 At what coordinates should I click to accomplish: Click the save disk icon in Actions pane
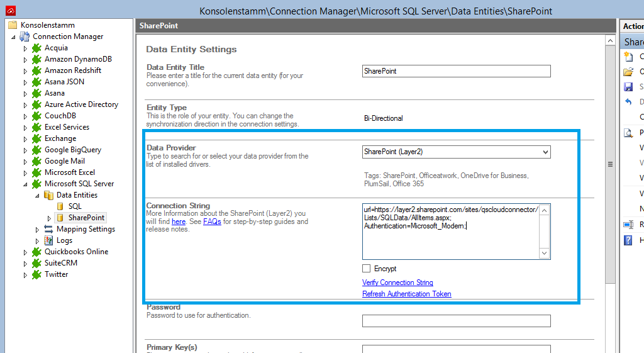coord(628,87)
